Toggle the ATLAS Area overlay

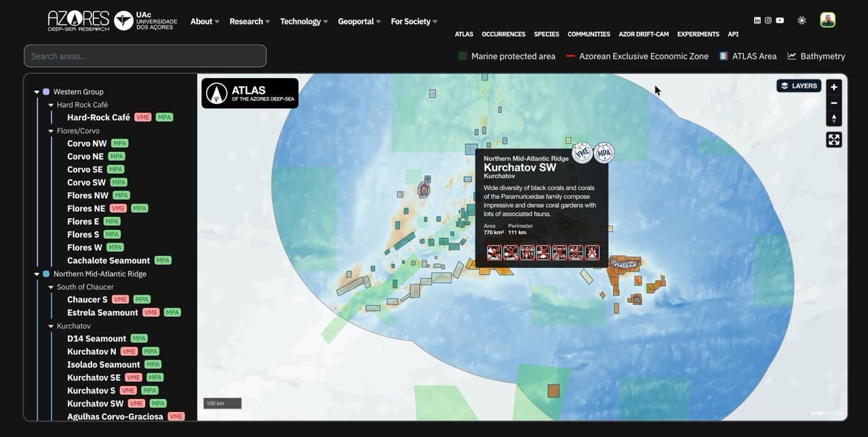[x=748, y=56]
